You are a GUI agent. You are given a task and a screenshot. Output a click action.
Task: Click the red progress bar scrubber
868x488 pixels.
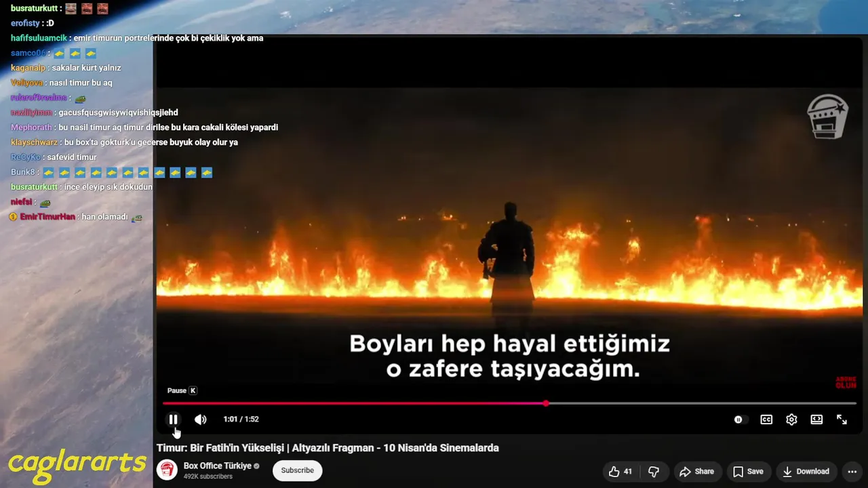coord(546,403)
